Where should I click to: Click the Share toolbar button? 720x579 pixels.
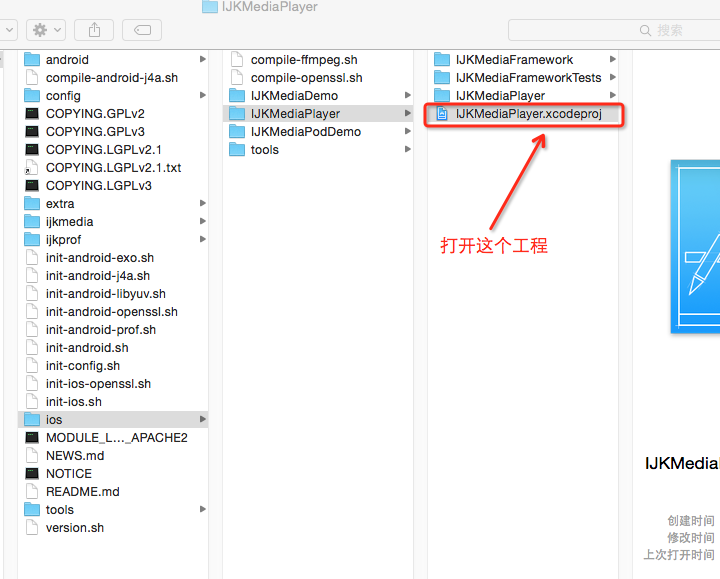coord(94,30)
